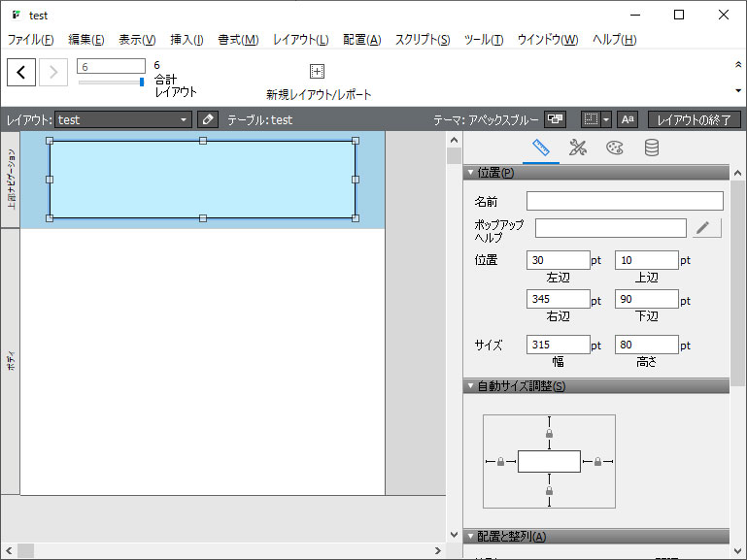
Task: Click the レイアウトの終了 button
Action: coord(695,120)
